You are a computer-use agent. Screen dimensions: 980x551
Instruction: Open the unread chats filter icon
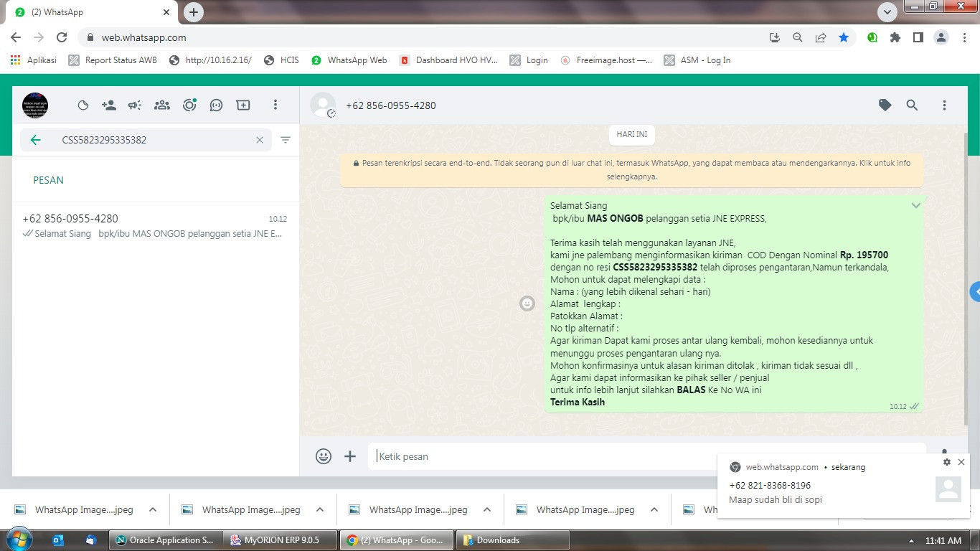(x=286, y=140)
